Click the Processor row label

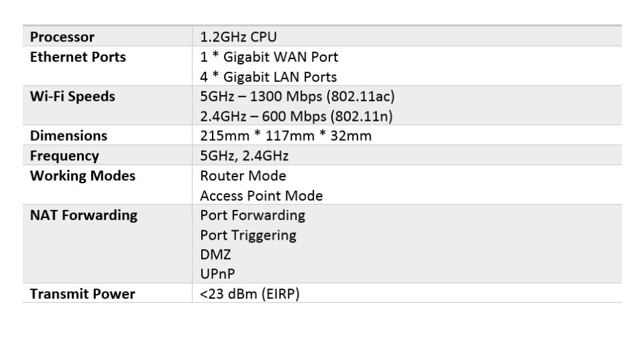click(x=62, y=37)
